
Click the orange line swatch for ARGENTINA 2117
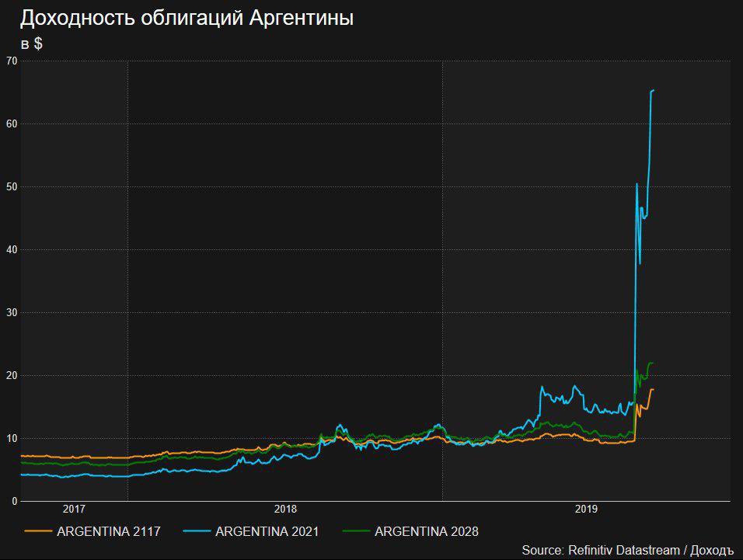pyautogui.click(x=38, y=531)
